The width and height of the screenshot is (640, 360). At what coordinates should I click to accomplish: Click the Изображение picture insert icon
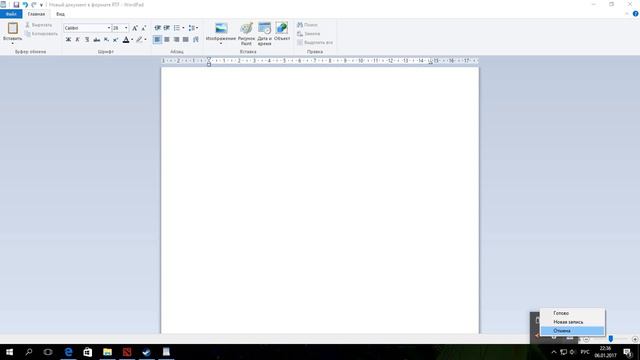[x=221, y=28]
